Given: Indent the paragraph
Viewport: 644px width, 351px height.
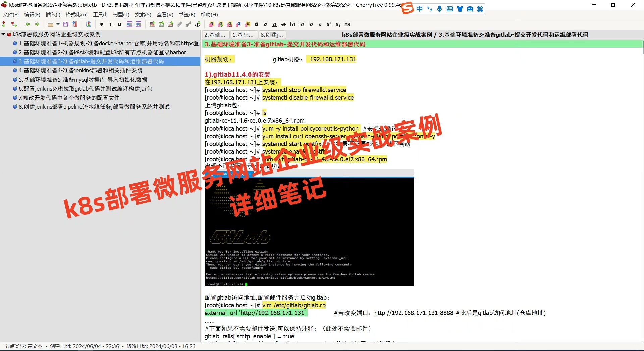Looking at the screenshot, I should pyautogui.click(x=129, y=24).
